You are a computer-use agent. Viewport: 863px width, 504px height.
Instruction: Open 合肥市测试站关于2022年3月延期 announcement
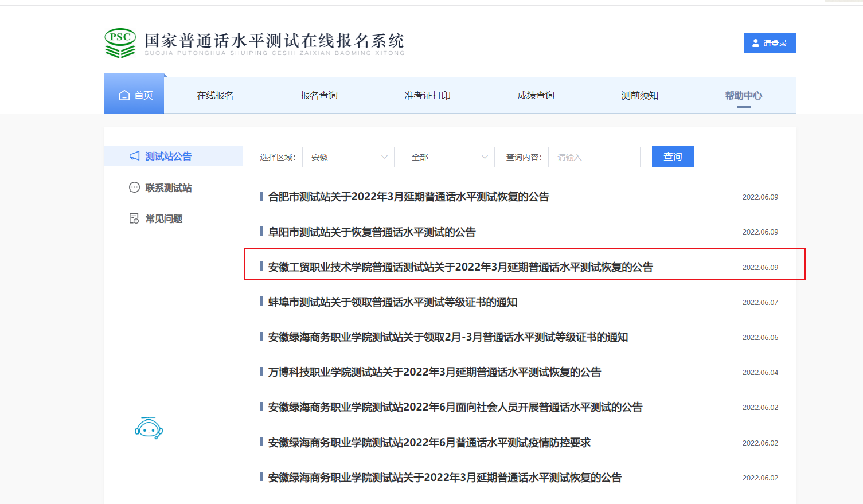[408, 197]
